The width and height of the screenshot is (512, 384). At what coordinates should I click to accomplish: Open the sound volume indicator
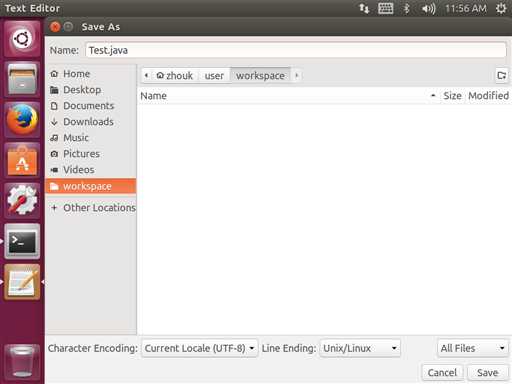tap(428, 8)
